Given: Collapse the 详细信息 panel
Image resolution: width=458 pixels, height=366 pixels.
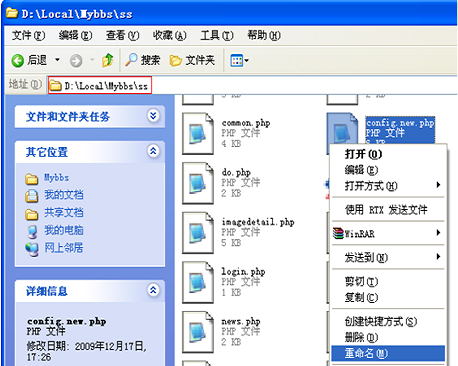Looking at the screenshot, I should coord(153,290).
